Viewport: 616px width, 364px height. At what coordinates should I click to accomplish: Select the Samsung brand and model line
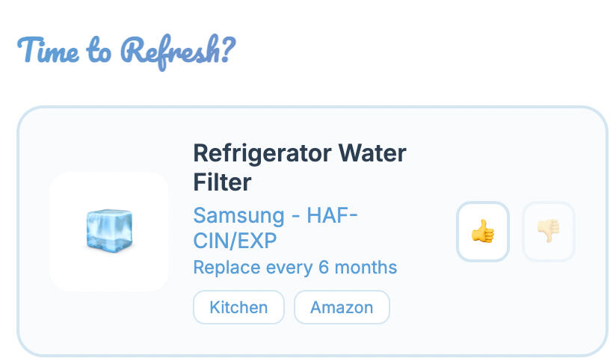(274, 228)
